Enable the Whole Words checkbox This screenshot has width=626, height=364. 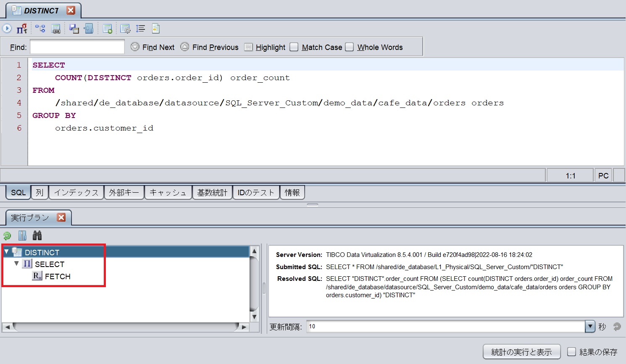(350, 47)
